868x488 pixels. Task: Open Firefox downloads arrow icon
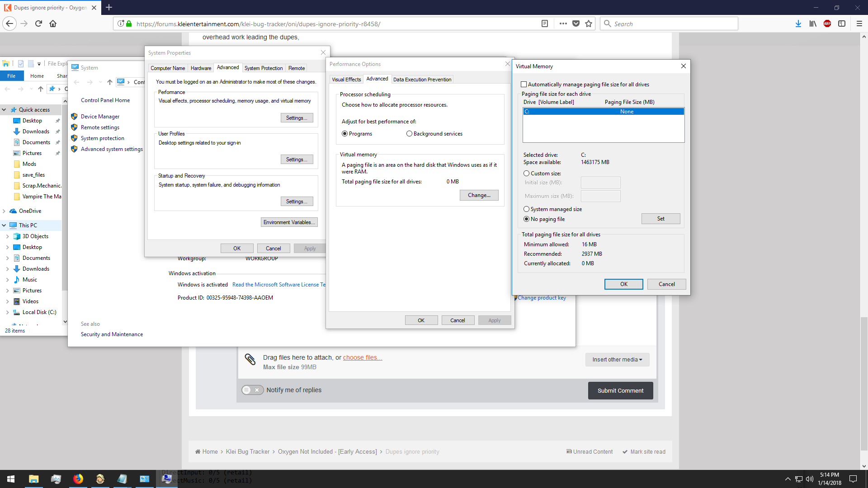pos(798,23)
